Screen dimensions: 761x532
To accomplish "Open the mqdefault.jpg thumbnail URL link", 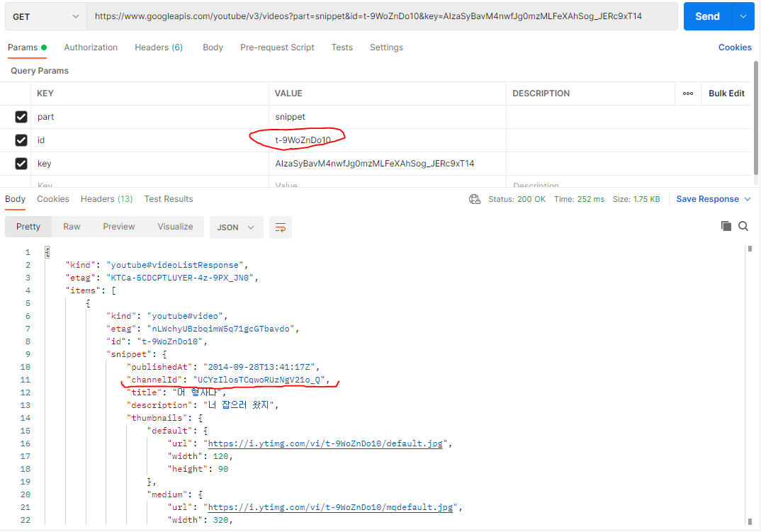I will [330, 507].
